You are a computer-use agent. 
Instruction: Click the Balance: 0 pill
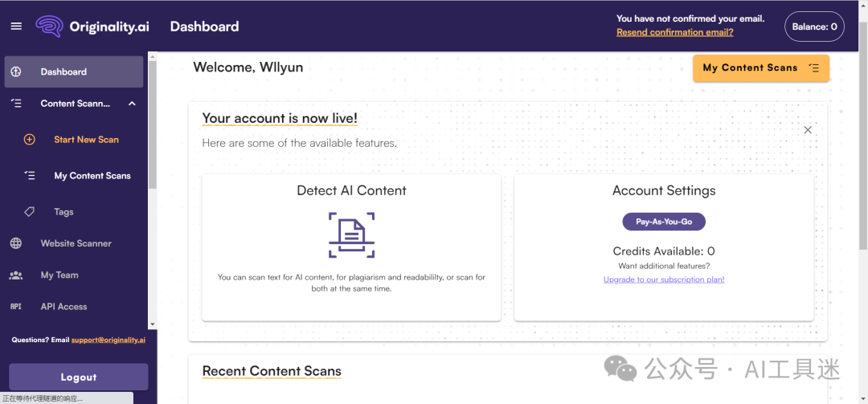[814, 26]
